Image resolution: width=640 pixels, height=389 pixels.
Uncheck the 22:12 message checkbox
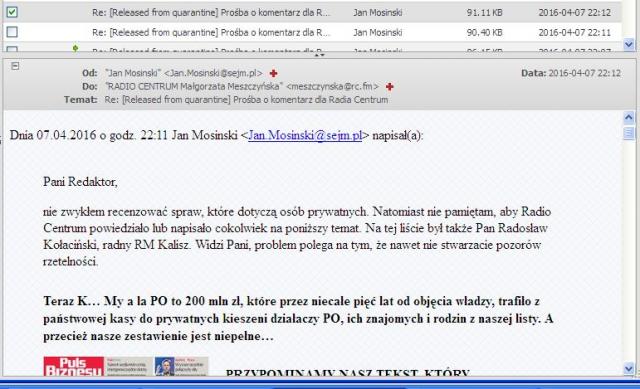pos(12,12)
